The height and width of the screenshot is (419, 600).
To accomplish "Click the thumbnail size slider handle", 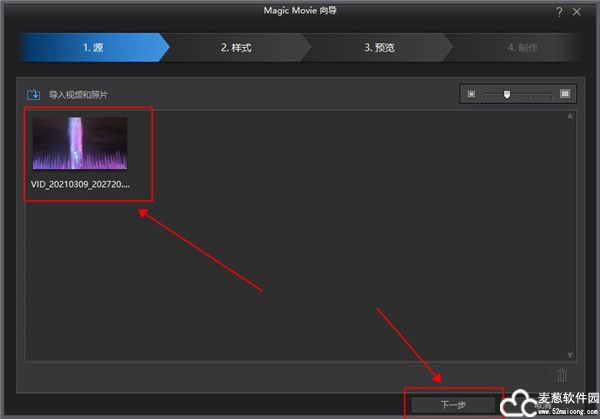I will coord(507,94).
